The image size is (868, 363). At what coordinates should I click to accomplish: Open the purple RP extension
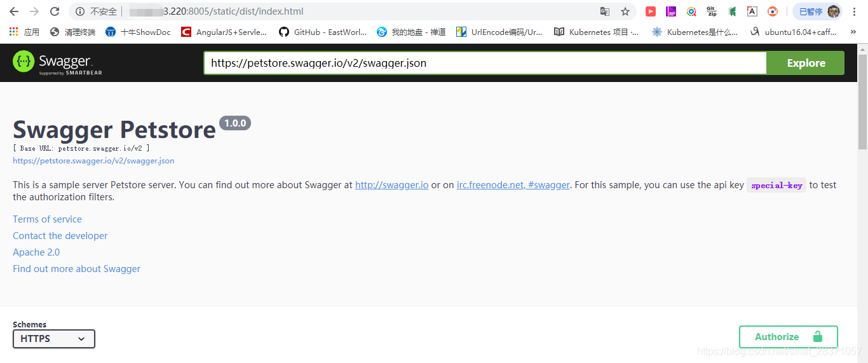(671, 11)
